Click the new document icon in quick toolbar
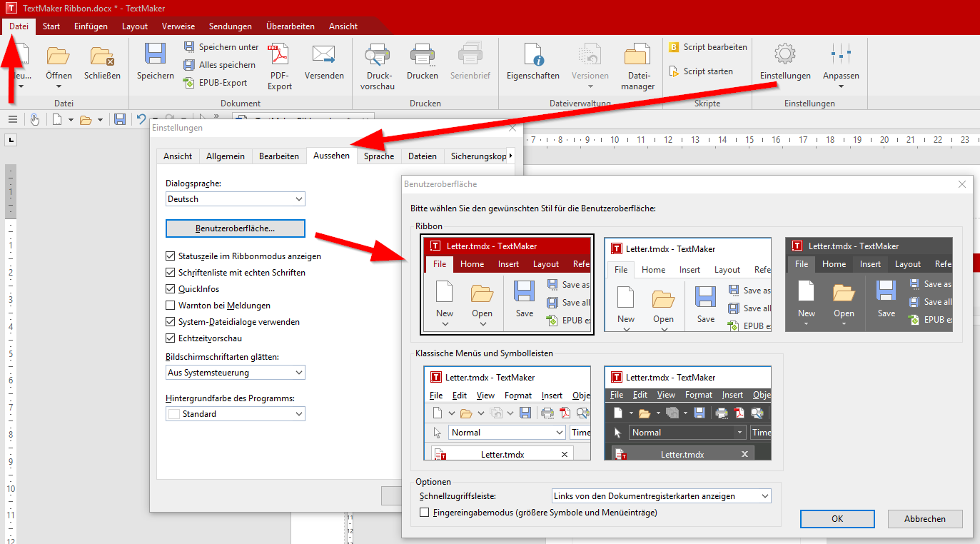 [57, 119]
